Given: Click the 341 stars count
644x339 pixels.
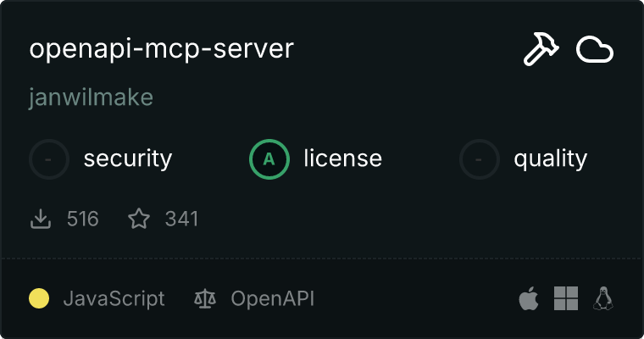Looking at the screenshot, I should 181,220.
